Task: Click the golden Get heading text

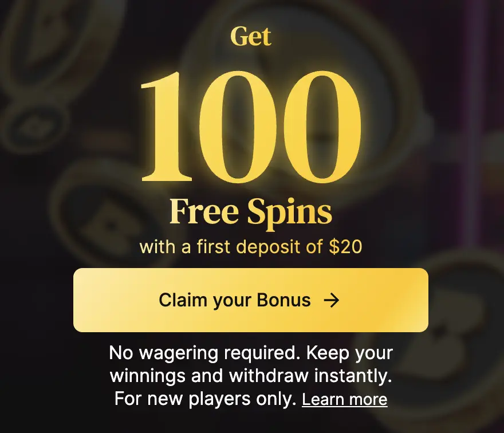Action: 251,36
